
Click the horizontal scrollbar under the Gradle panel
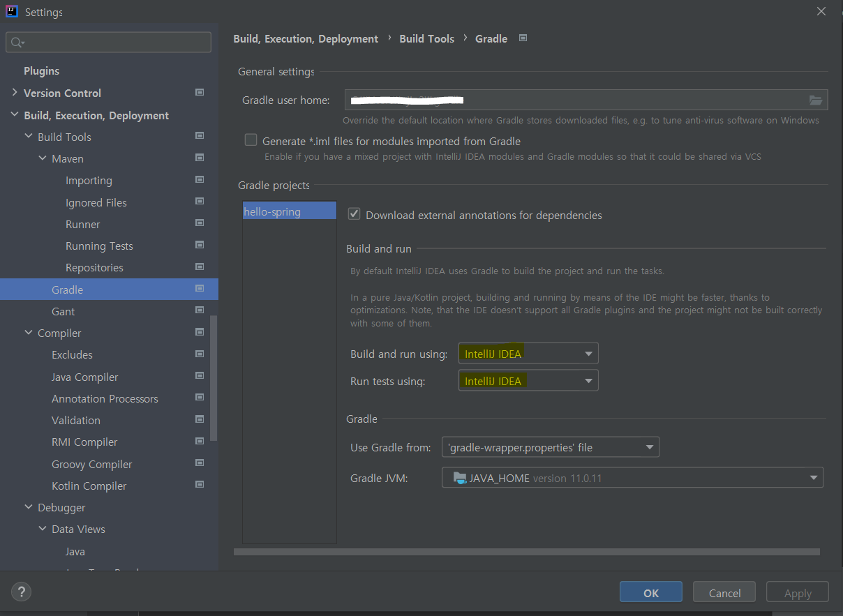coord(527,552)
